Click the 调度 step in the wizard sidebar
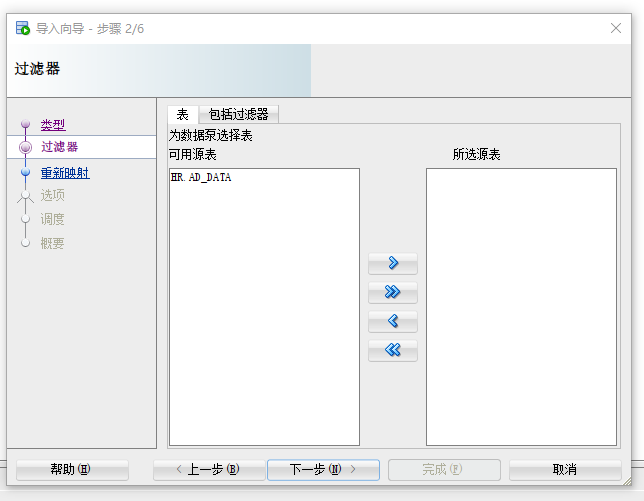 click(x=53, y=219)
